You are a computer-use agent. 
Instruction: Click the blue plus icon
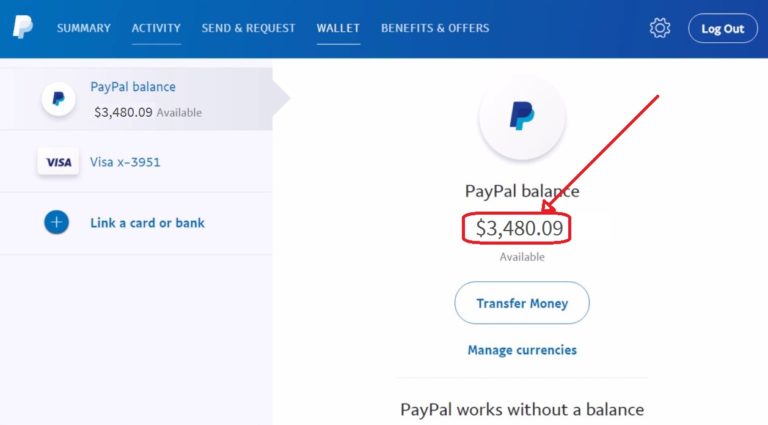(56, 222)
